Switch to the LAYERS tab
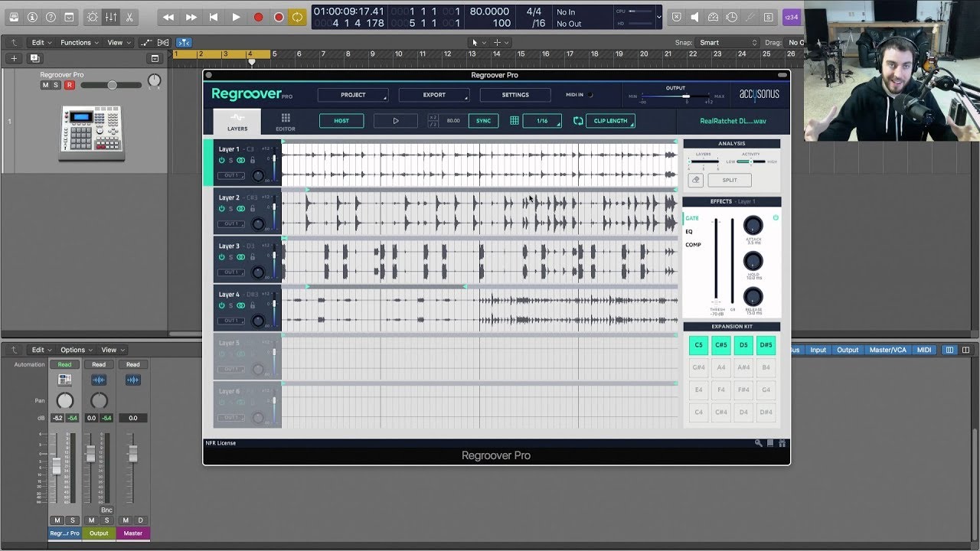Screen dimensions: 980x551 point(237,122)
